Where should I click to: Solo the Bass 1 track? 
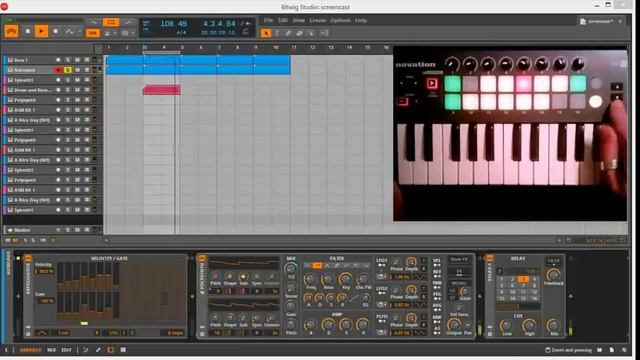68,60
